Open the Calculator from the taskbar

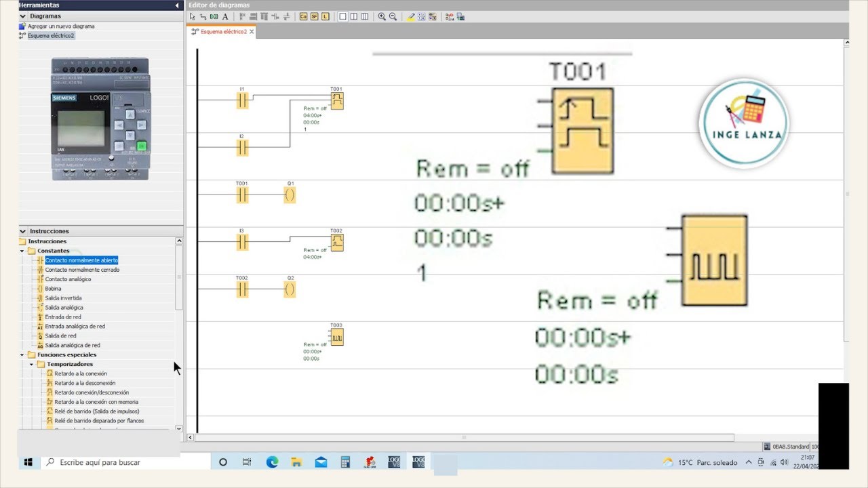(345, 462)
